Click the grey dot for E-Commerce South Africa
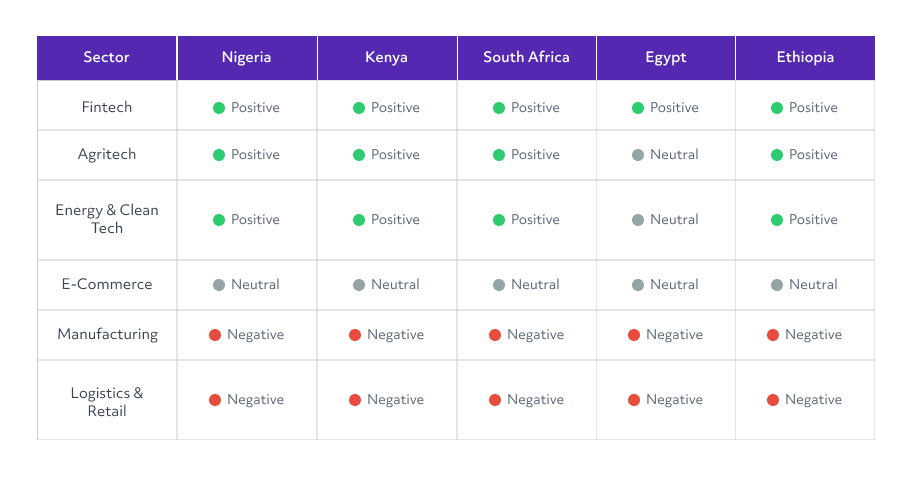Image resolution: width=912 pixels, height=484 pixels. (498, 285)
